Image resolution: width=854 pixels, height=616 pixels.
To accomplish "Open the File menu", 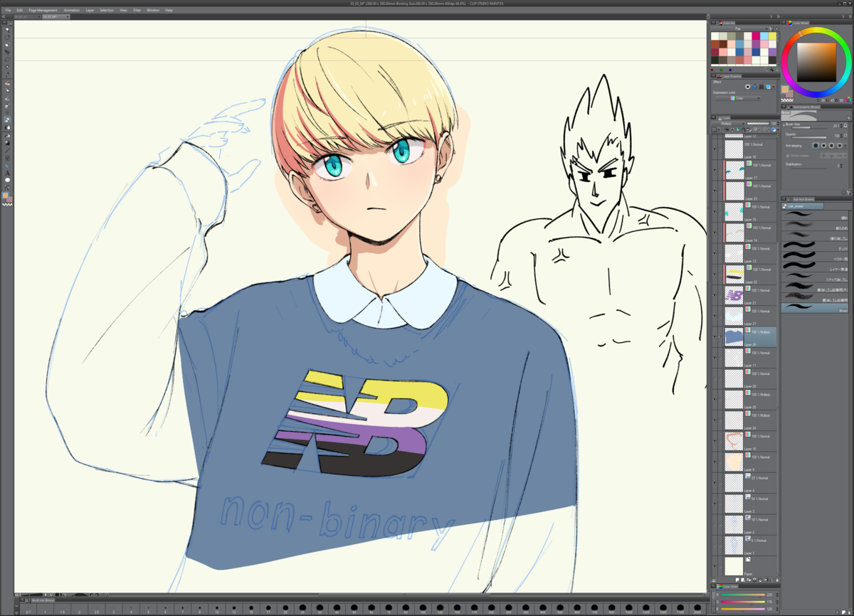I will [8, 10].
